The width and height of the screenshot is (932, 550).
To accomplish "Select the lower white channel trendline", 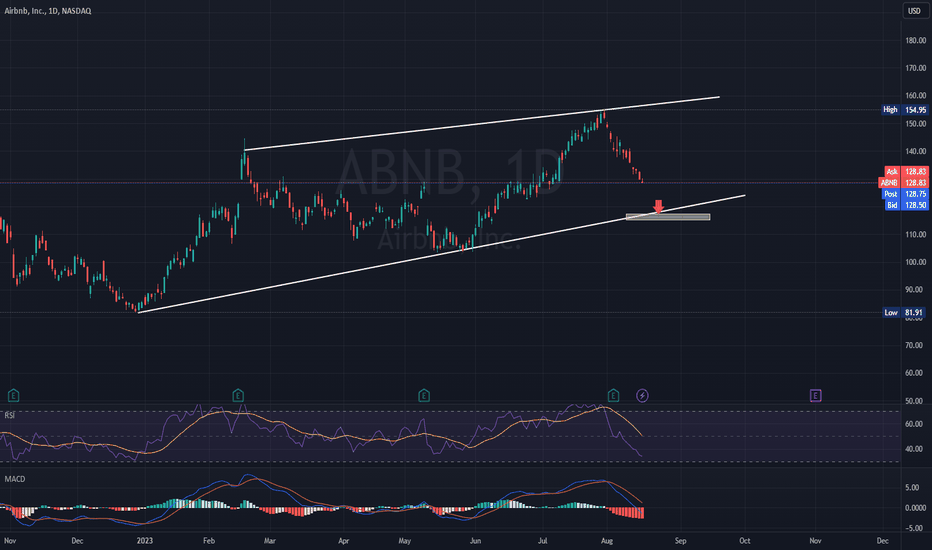I will coord(441,254).
